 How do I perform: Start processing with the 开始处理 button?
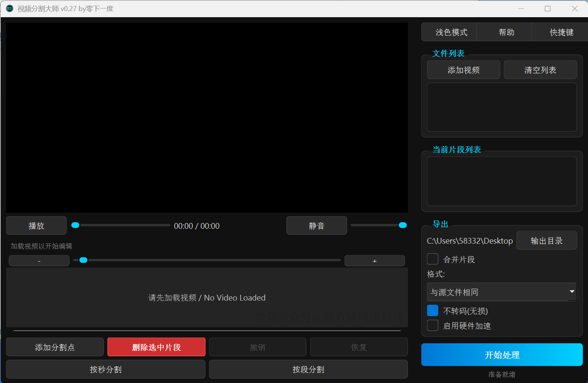[502, 355]
